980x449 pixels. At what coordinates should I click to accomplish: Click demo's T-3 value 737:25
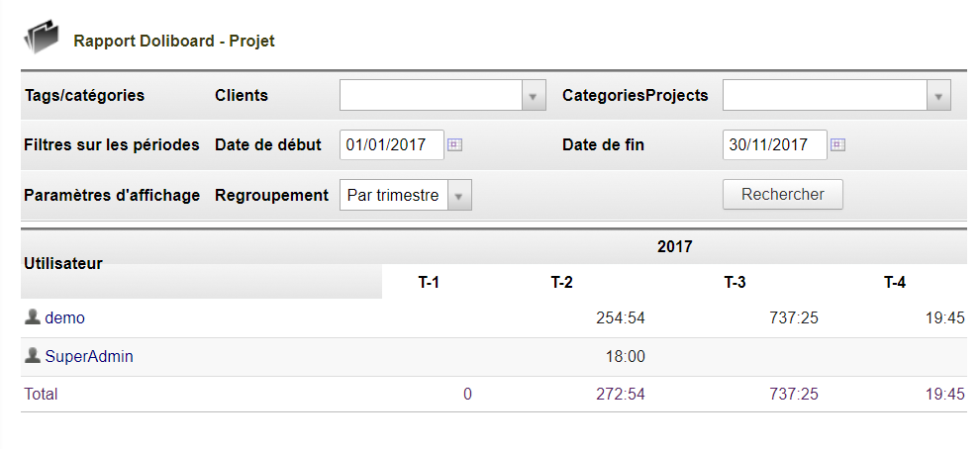coord(794,318)
